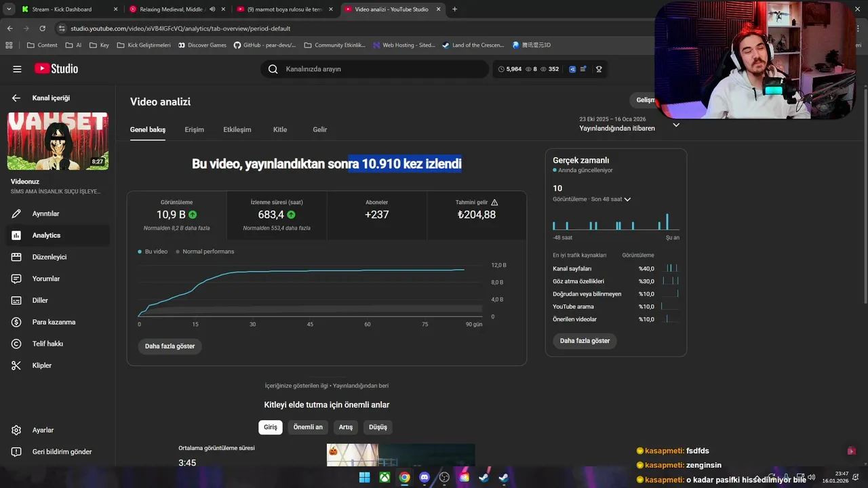This screenshot has width=868, height=488.
Task: Open Kick Geliştirmeleri bookmark folder
Action: (144, 45)
